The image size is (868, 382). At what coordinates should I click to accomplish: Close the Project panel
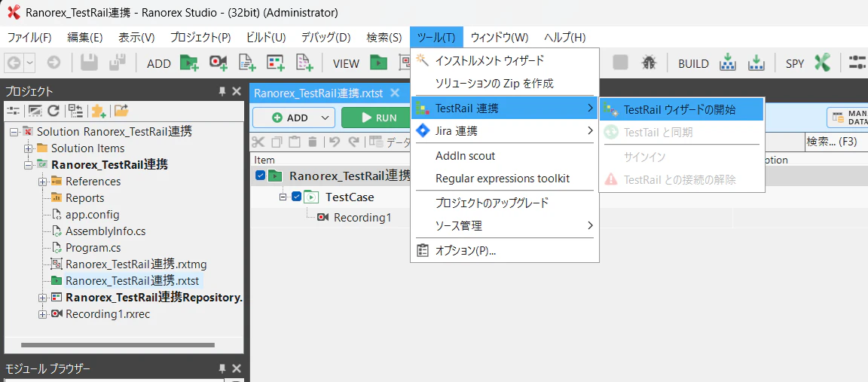point(237,91)
